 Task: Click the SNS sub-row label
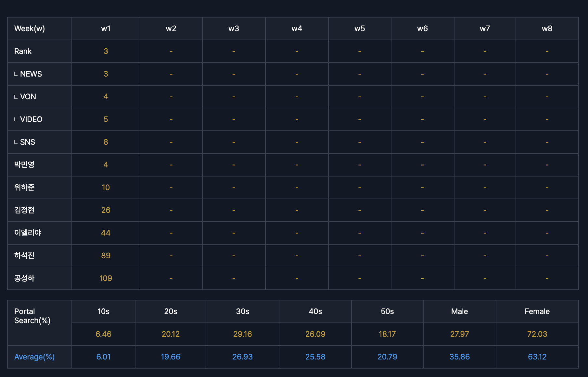28,142
